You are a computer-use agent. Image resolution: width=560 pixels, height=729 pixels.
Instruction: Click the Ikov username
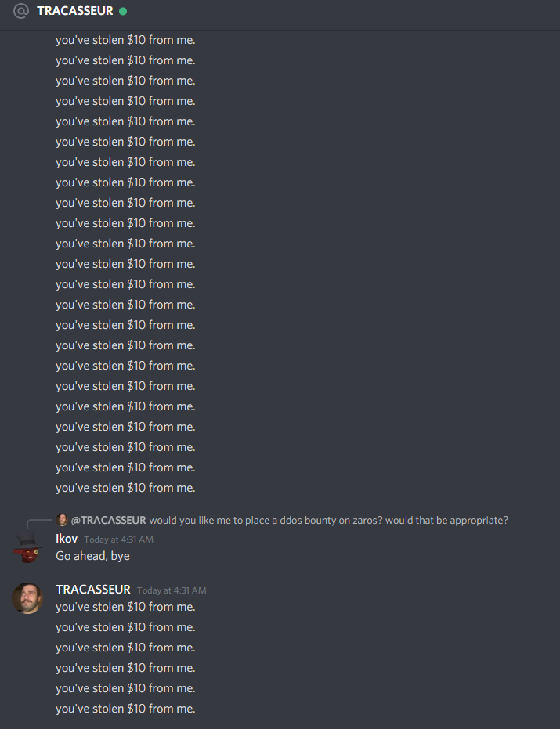(67, 539)
